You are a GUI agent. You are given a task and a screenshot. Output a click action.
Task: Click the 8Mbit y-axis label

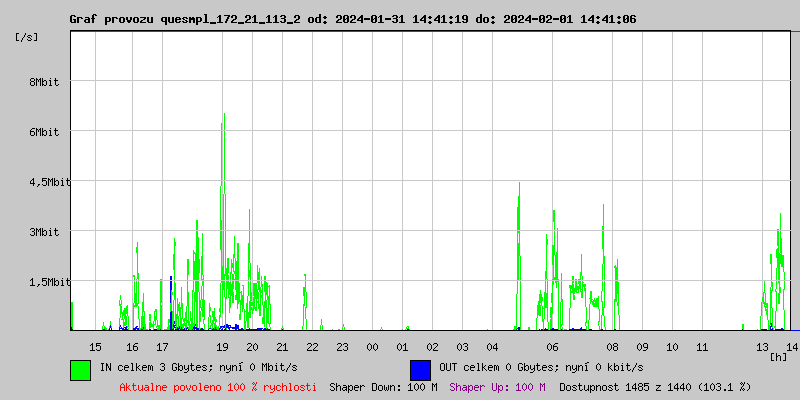[44, 82]
